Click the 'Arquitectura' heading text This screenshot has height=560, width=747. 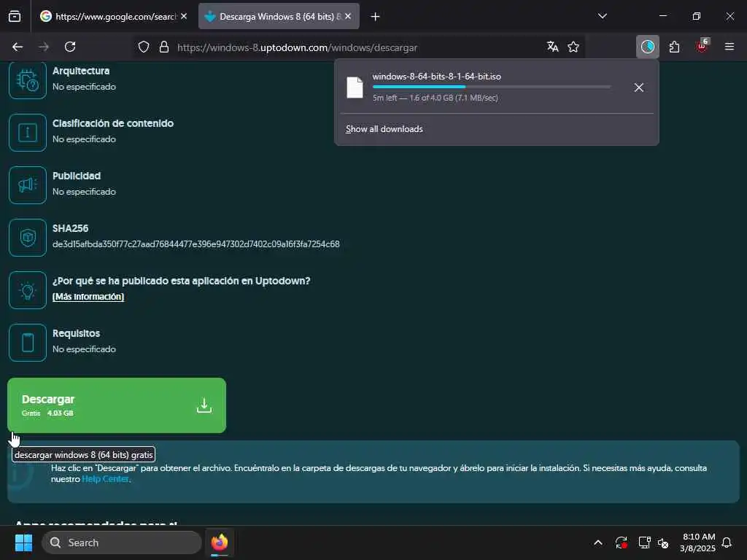pyautogui.click(x=81, y=71)
